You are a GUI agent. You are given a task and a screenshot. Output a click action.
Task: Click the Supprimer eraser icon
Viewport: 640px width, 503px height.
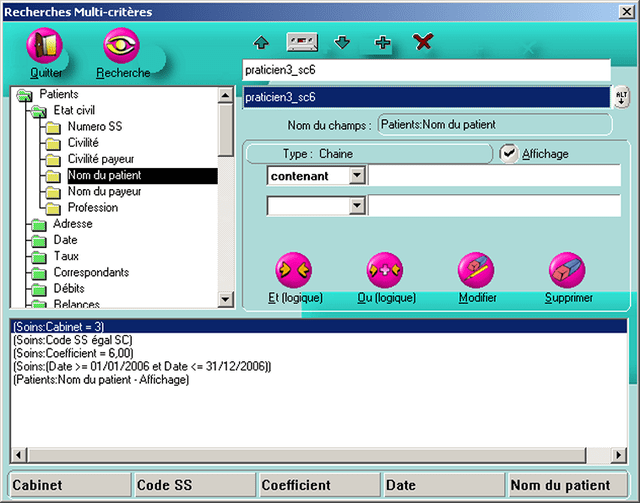pyautogui.click(x=567, y=270)
